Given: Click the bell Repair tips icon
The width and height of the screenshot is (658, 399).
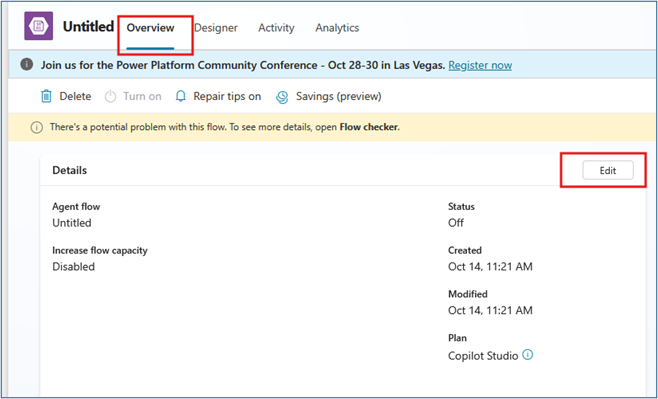Looking at the screenshot, I should [x=180, y=96].
